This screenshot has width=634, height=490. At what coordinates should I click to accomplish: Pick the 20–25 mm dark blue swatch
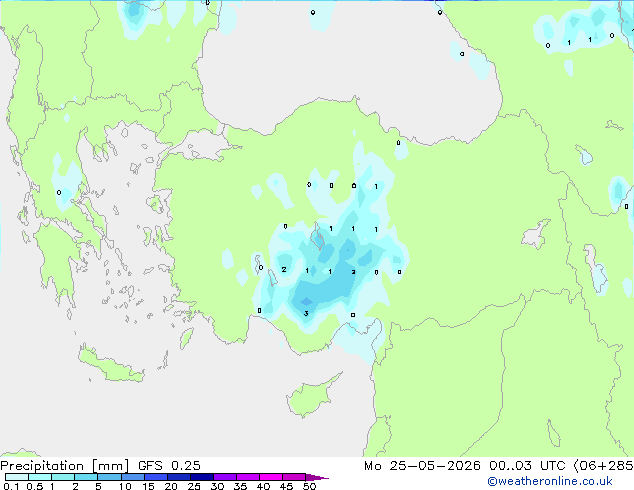click(x=179, y=477)
